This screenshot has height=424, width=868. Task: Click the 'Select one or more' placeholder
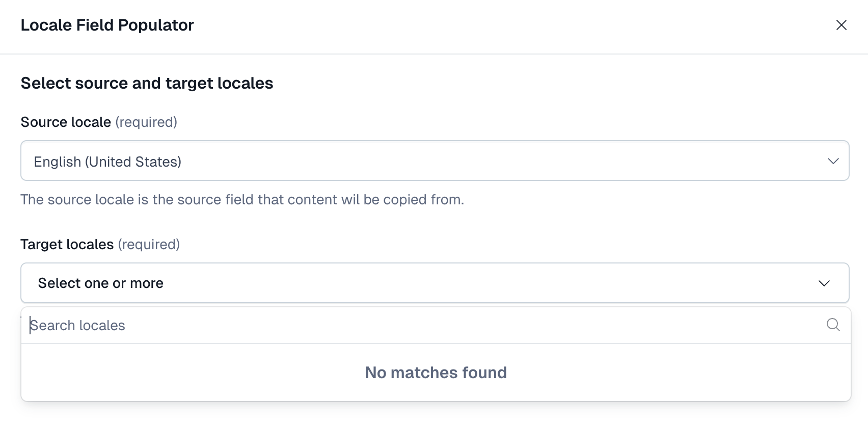(101, 283)
